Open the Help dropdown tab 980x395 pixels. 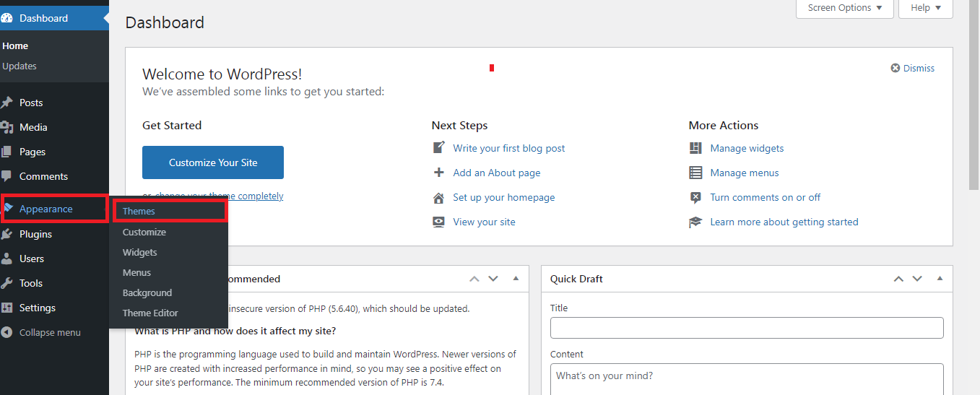pos(926,8)
